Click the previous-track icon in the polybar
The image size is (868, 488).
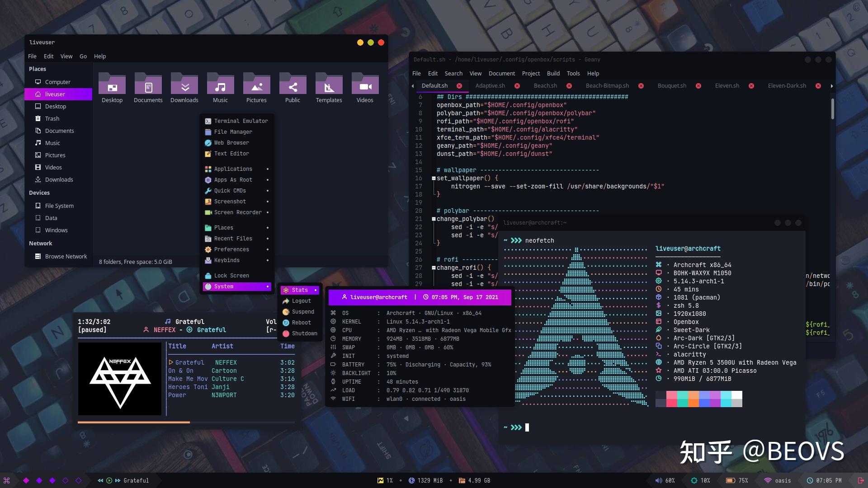[x=100, y=480]
